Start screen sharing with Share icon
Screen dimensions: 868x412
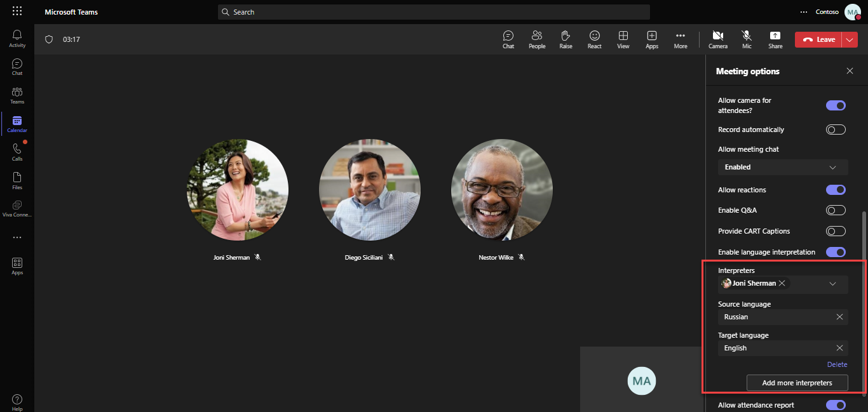[775, 39]
